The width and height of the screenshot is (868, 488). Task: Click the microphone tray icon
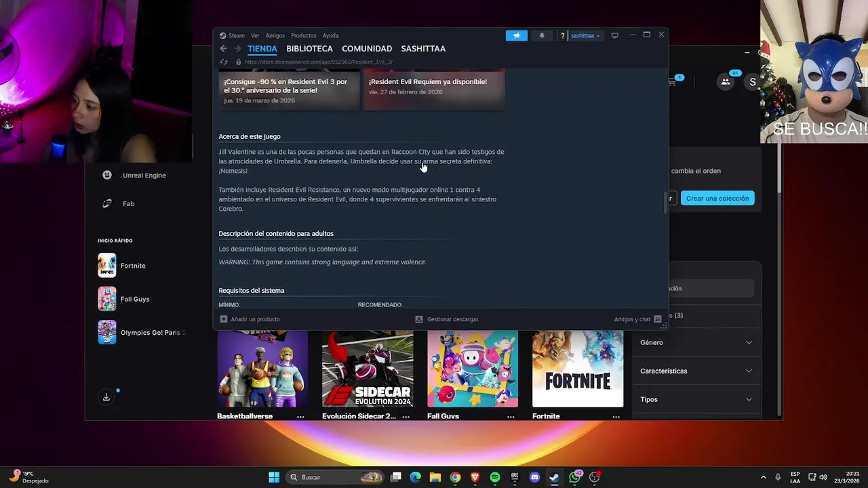click(778, 477)
